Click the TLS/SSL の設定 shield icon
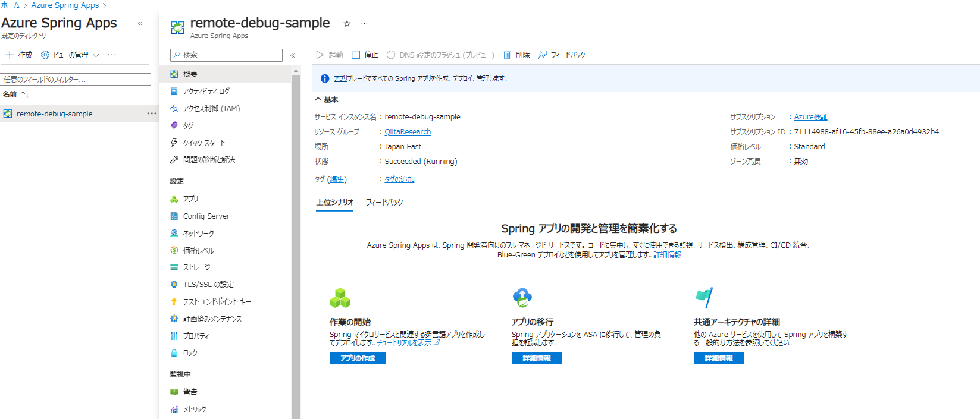The image size is (980, 419). 174,285
